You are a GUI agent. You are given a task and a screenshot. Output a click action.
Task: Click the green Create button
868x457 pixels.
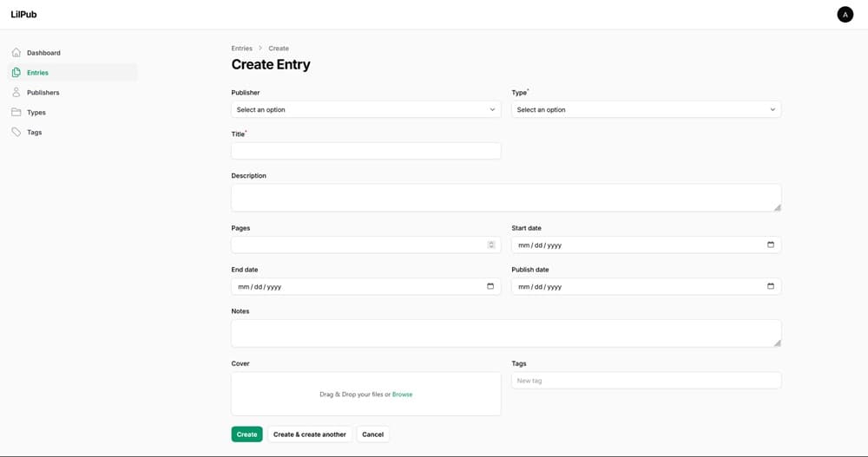pyautogui.click(x=247, y=434)
